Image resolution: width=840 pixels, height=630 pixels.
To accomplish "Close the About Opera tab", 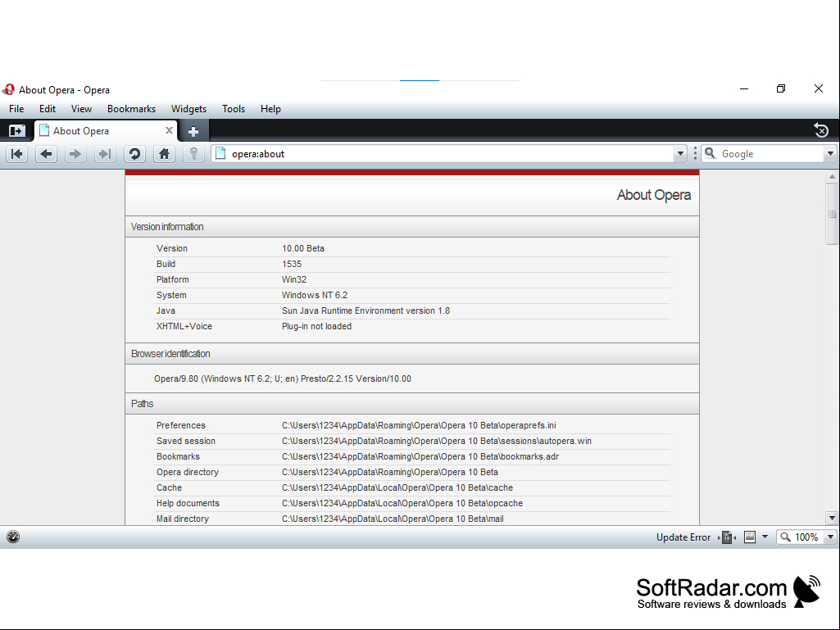I will pyautogui.click(x=169, y=130).
